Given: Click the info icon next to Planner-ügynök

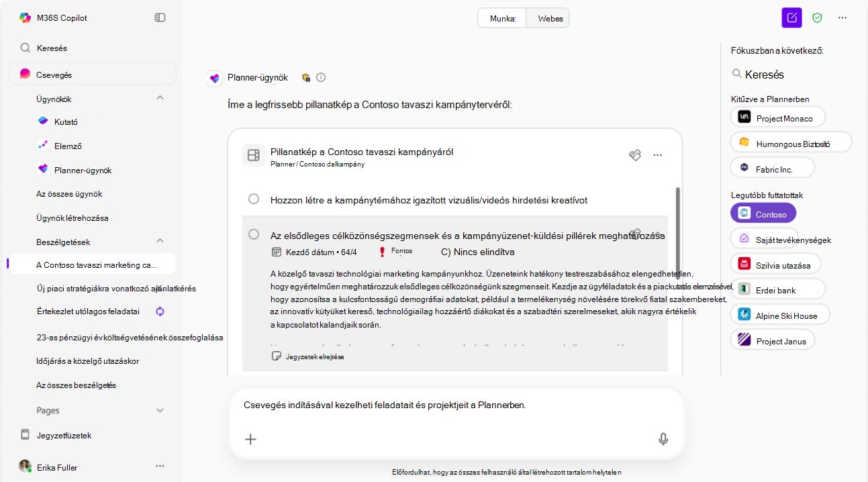Looking at the screenshot, I should (x=321, y=77).
